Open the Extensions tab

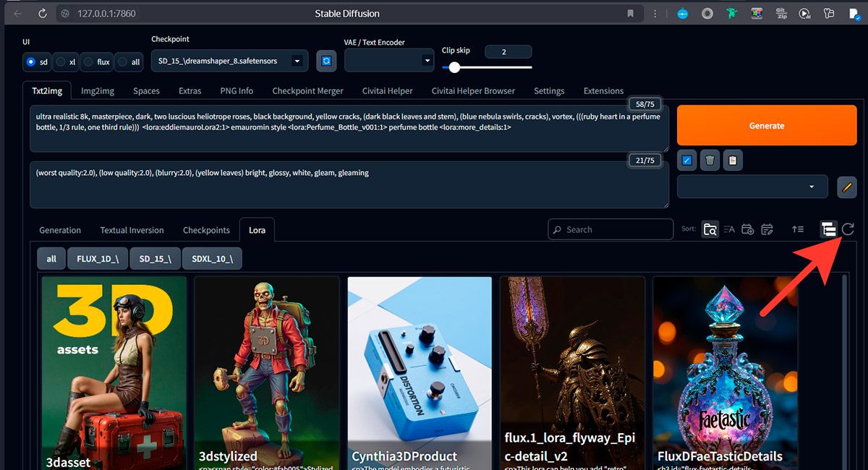point(603,91)
